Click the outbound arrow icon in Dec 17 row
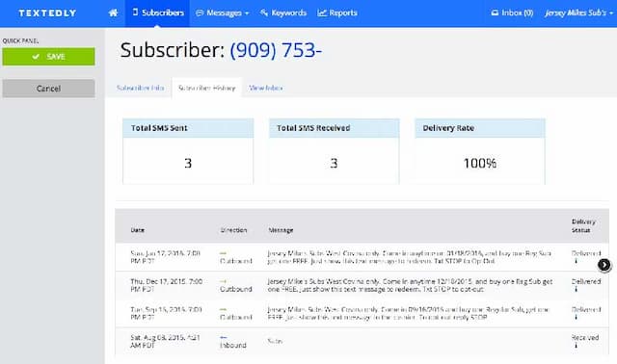The width and height of the screenshot is (617, 364). click(223, 281)
